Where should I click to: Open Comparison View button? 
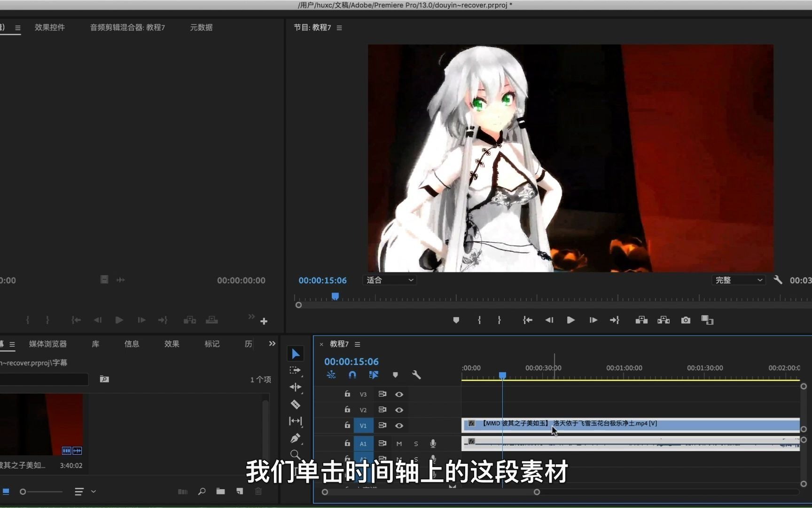tap(707, 320)
